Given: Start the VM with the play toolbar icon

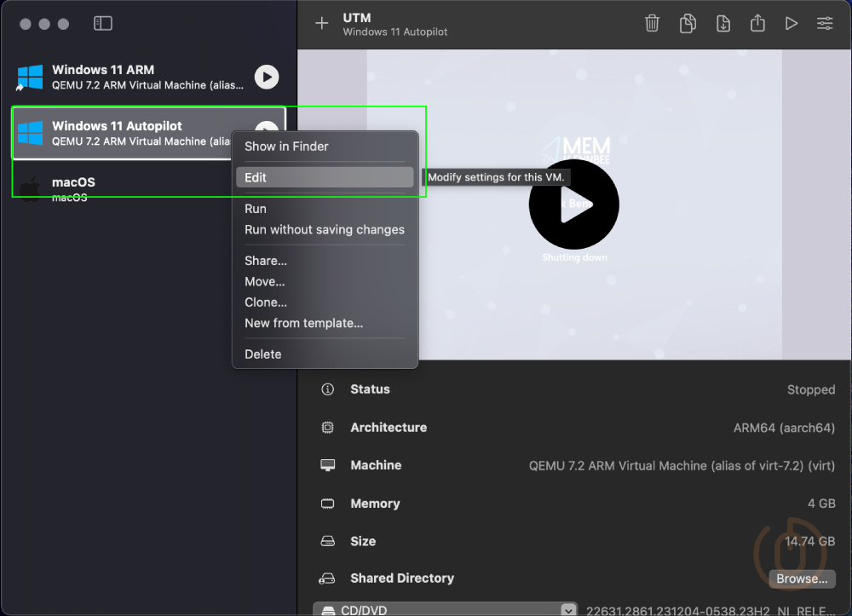Looking at the screenshot, I should click(791, 23).
